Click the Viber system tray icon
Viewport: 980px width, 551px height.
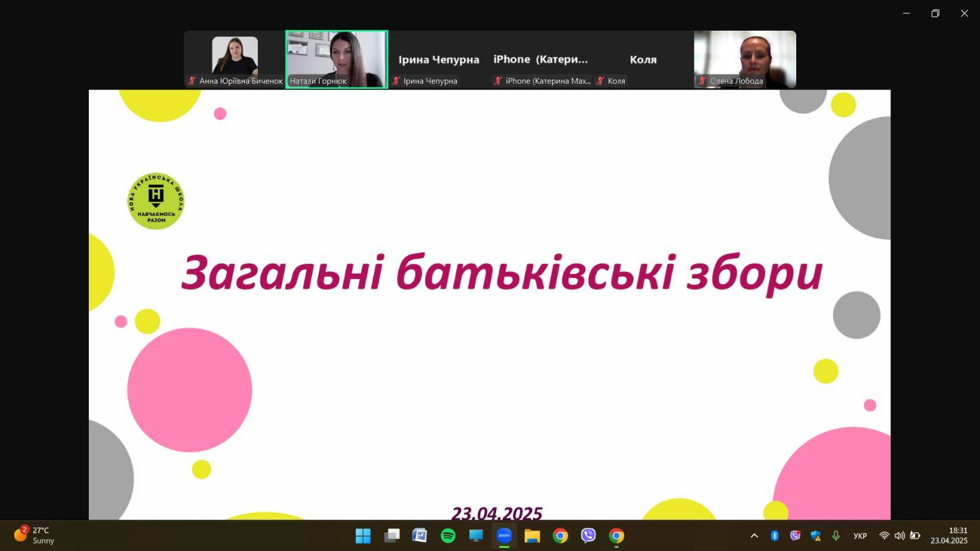coord(795,536)
